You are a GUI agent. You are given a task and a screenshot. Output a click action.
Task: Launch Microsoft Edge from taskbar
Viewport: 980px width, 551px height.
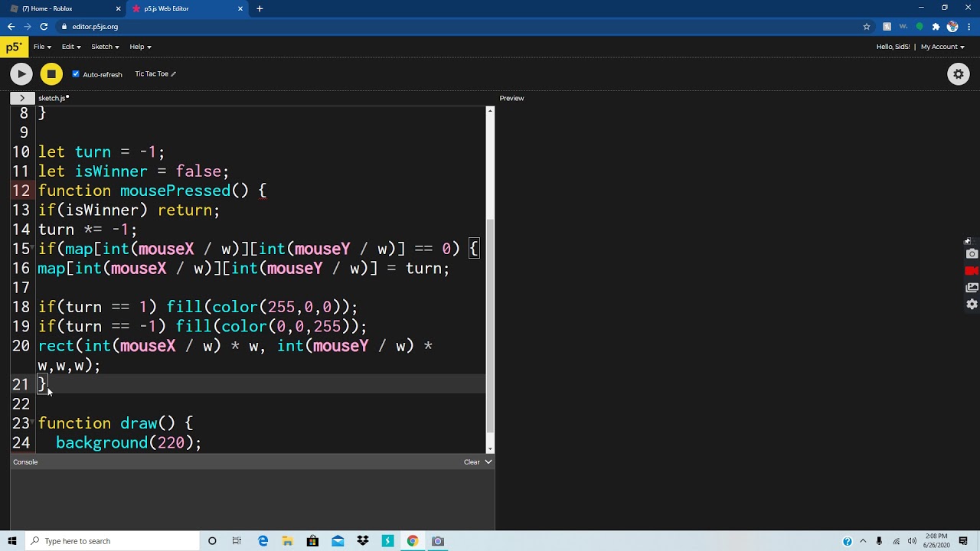(x=263, y=541)
